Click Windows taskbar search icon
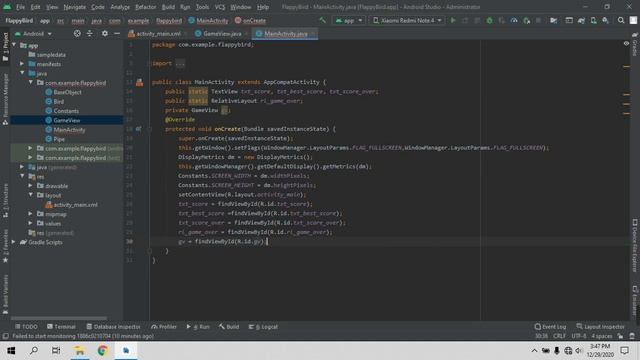The width and height of the screenshot is (640, 360). [x=34, y=351]
